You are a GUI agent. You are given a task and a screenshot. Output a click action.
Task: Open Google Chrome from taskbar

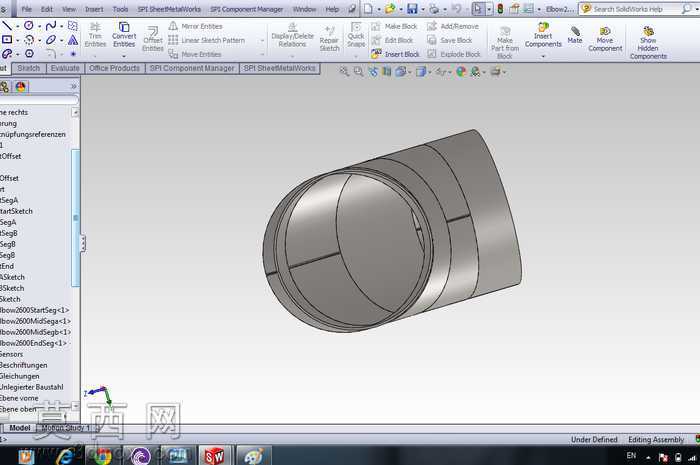tap(102, 456)
